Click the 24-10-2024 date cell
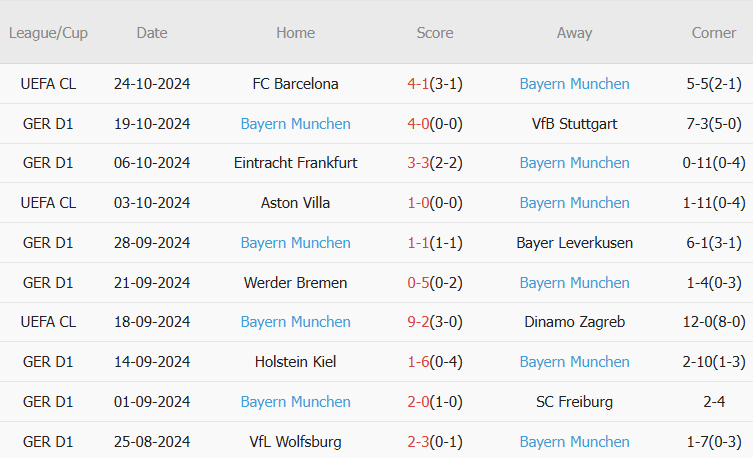The width and height of the screenshot is (753, 458). [x=152, y=84]
